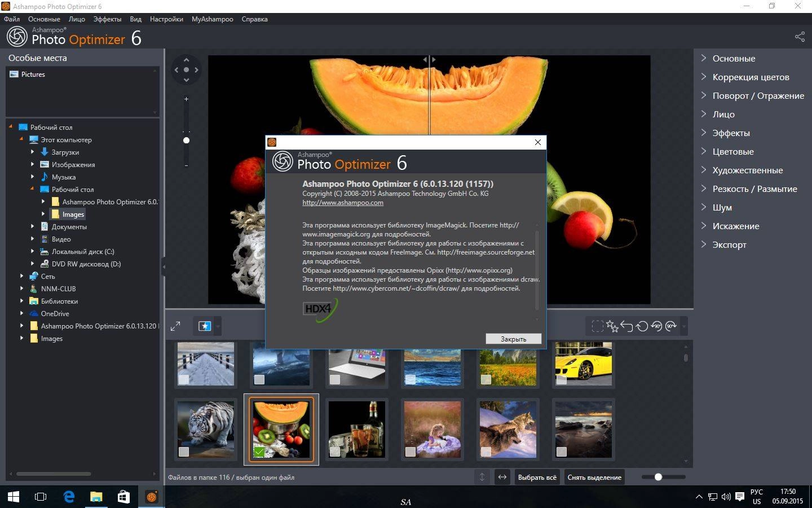812x508 pixels.
Task: Open the Эффекты menu
Action: coord(107,19)
